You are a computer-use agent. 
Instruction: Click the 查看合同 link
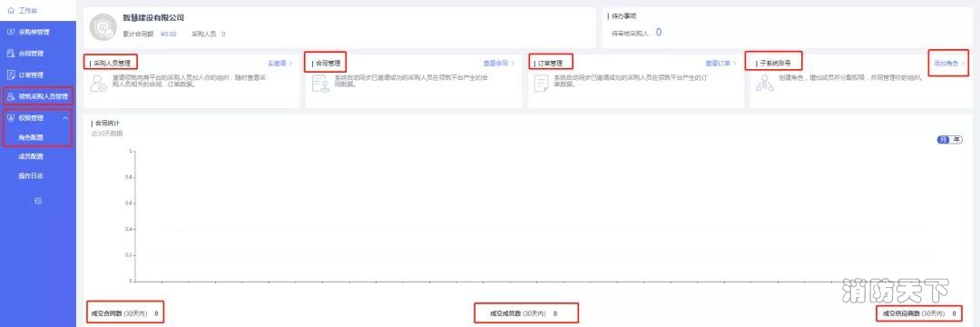tap(499, 64)
